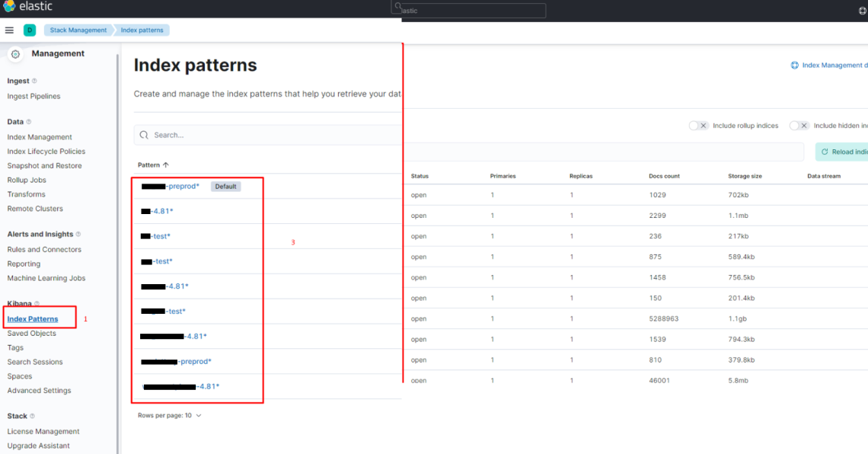This screenshot has width=868, height=454.
Task: Go to Advanced Settings in sidebar
Action: 39,391
